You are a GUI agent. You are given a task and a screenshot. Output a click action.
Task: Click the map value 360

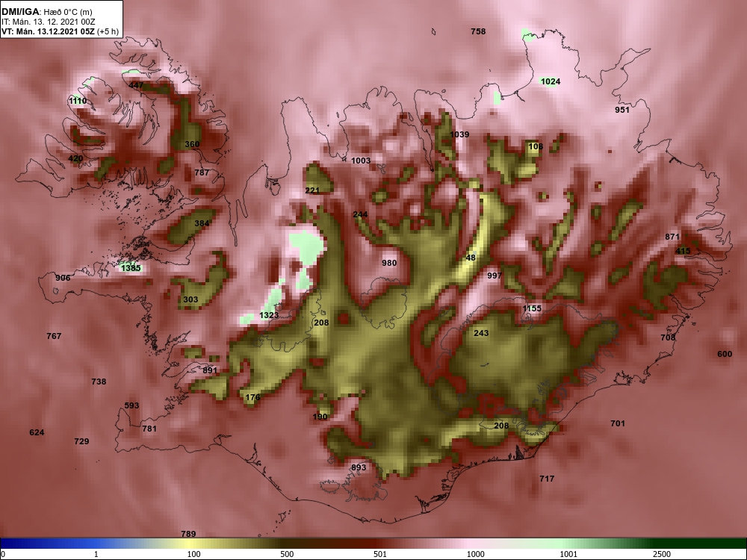192,144
